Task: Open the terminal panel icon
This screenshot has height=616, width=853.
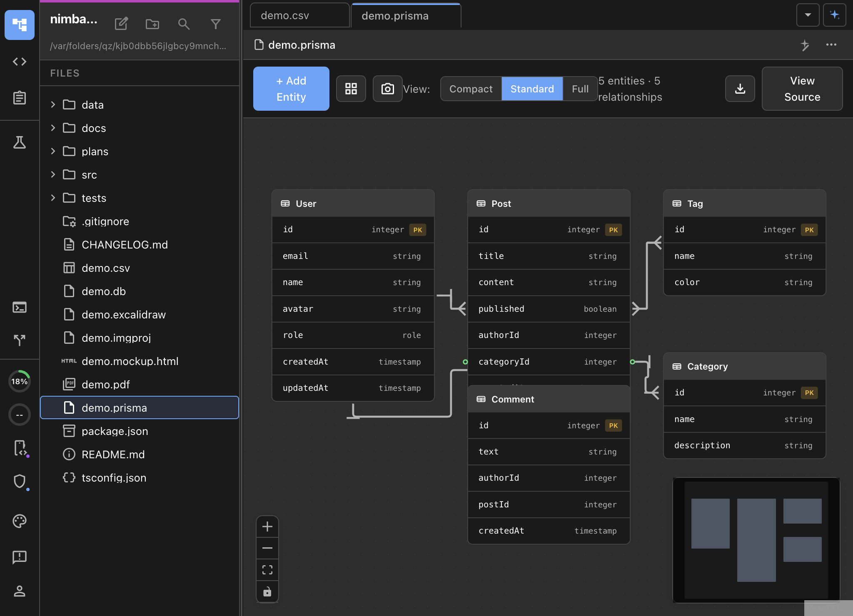Action: (x=20, y=307)
